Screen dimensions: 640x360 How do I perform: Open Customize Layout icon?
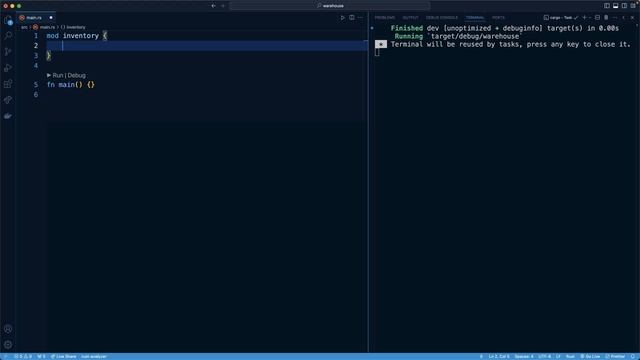[633, 6]
